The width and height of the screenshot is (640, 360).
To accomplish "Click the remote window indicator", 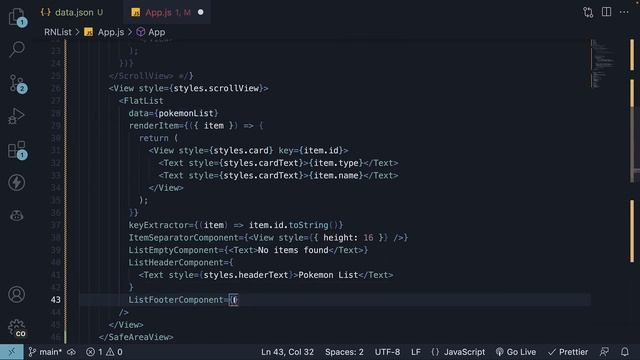I will click(x=11, y=352).
